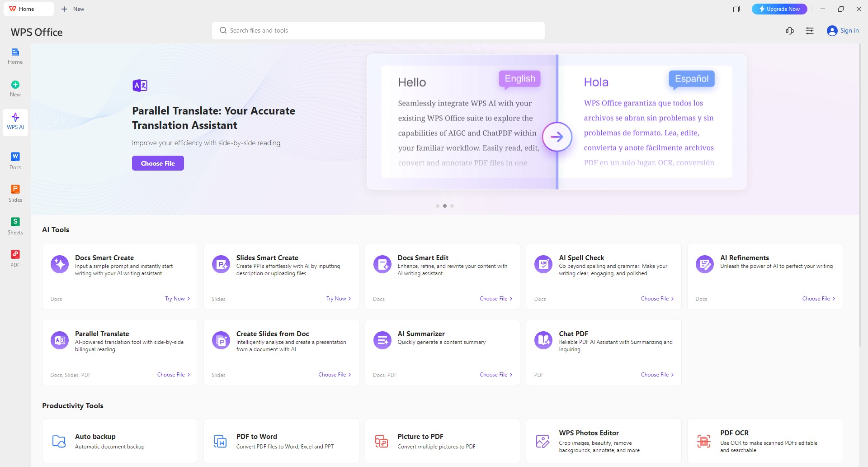
Task: Focus the Search files and tools field
Action: pos(378,31)
